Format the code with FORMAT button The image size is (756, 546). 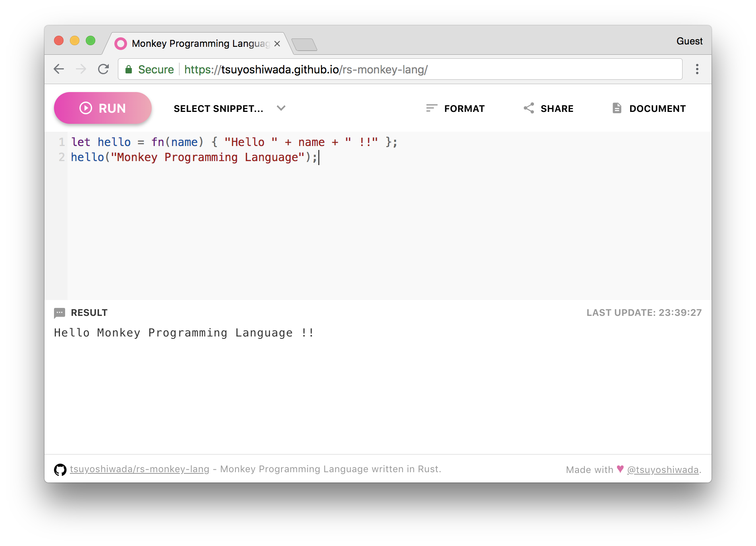click(455, 108)
